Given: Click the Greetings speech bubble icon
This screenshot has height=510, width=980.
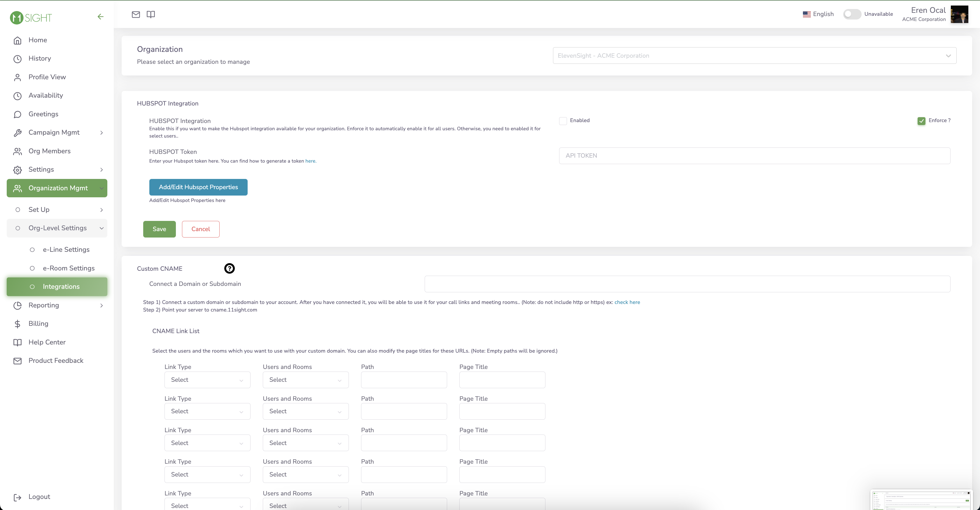Looking at the screenshot, I should (x=17, y=115).
